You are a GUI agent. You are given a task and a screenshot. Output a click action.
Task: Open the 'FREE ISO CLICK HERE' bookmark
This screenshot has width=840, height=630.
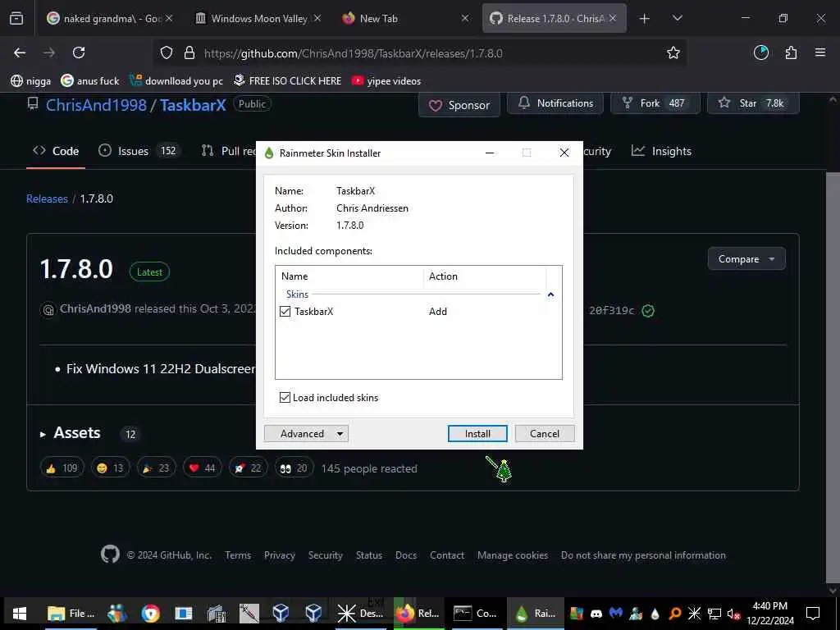click(288, 81)
